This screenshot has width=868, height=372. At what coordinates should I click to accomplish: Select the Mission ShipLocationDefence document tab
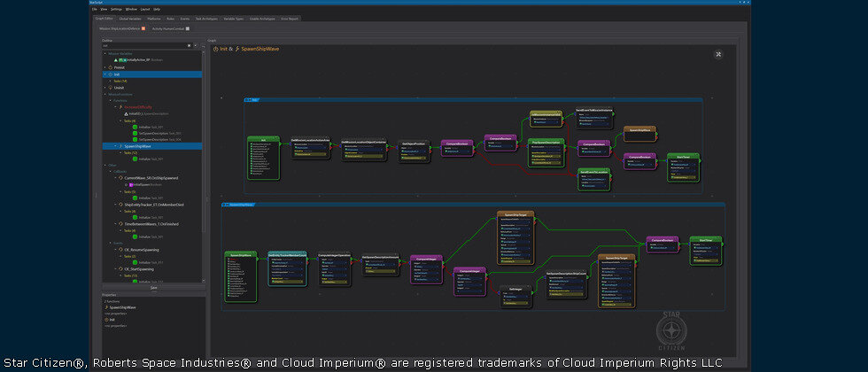119,28
